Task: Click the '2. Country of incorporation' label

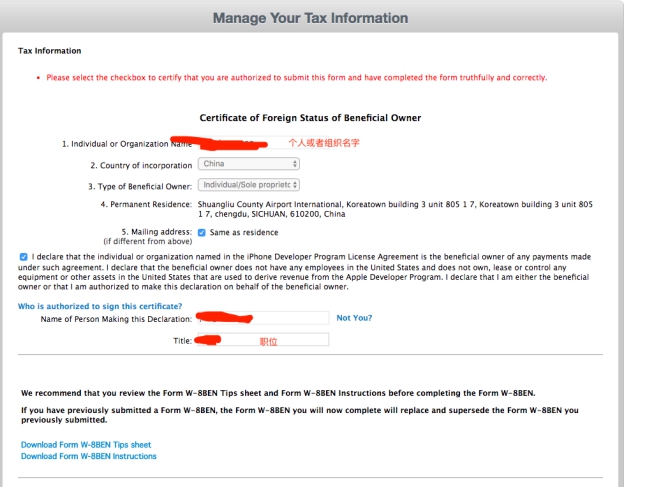Action: [x=141, y=166]
